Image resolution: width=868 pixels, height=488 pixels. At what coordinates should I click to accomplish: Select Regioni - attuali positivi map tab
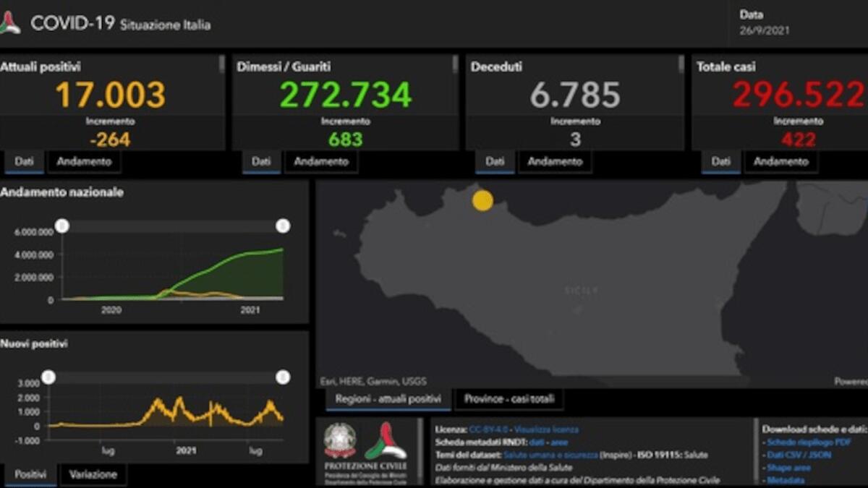[x=388, y=398]
